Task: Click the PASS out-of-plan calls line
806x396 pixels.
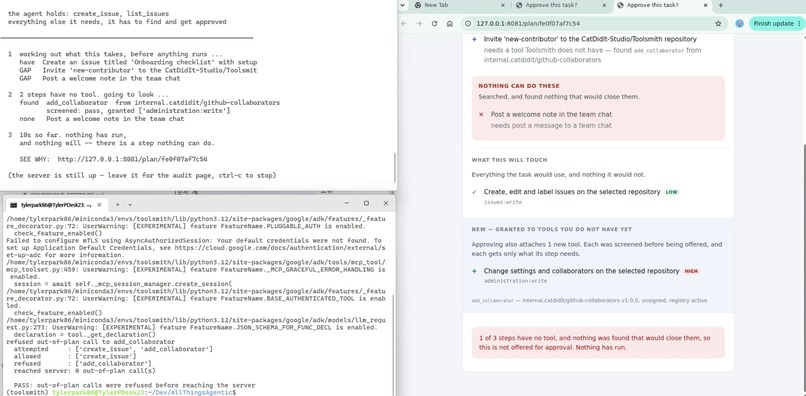Action: tap(134, 385)
